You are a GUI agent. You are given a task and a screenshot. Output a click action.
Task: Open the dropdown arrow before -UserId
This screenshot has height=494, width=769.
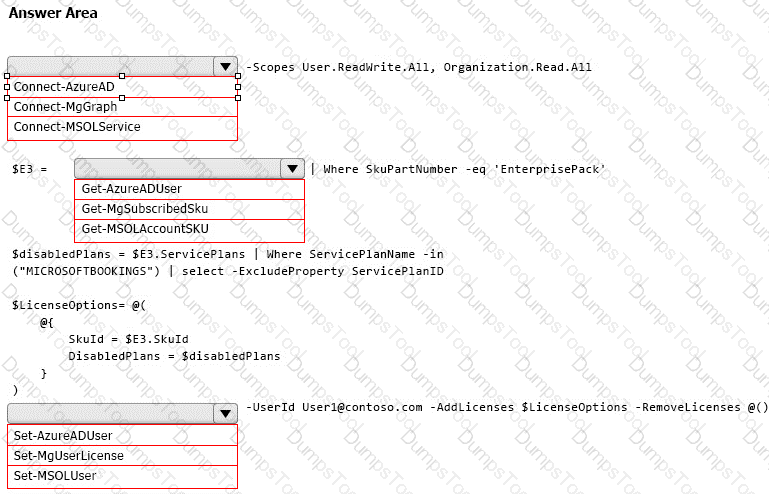[226, 414]
